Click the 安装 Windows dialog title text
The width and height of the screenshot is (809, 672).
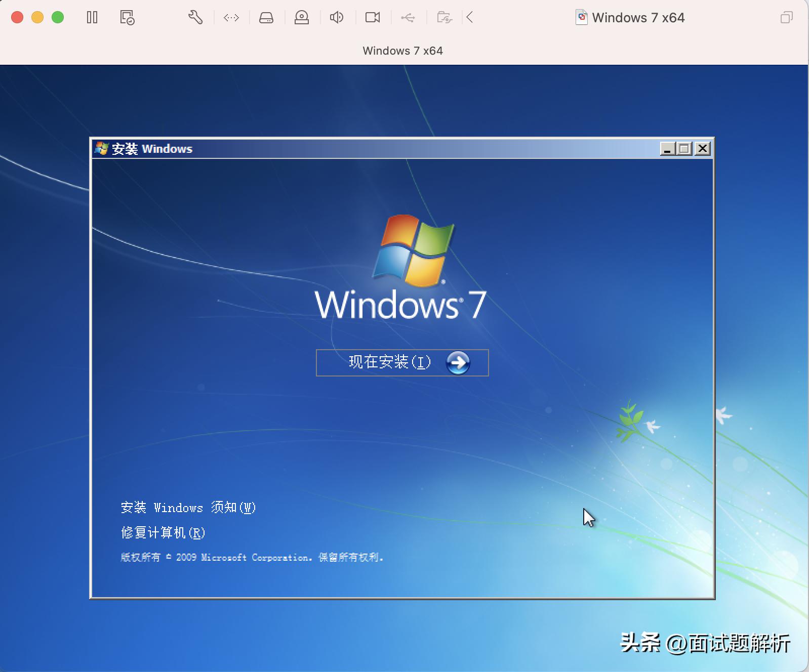tap(152, 149)
